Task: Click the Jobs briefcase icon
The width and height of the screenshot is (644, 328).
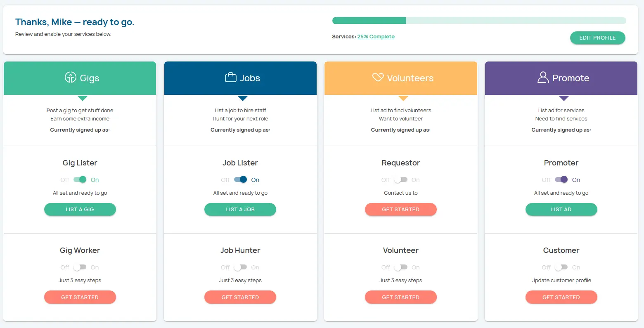Action: 230,78
